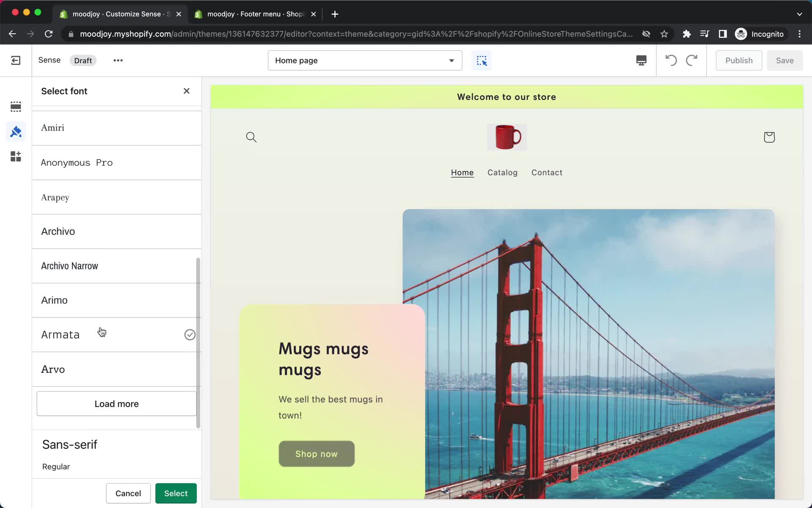
Task: Click the Sections panel icon in sidebar
Action: 16,106
